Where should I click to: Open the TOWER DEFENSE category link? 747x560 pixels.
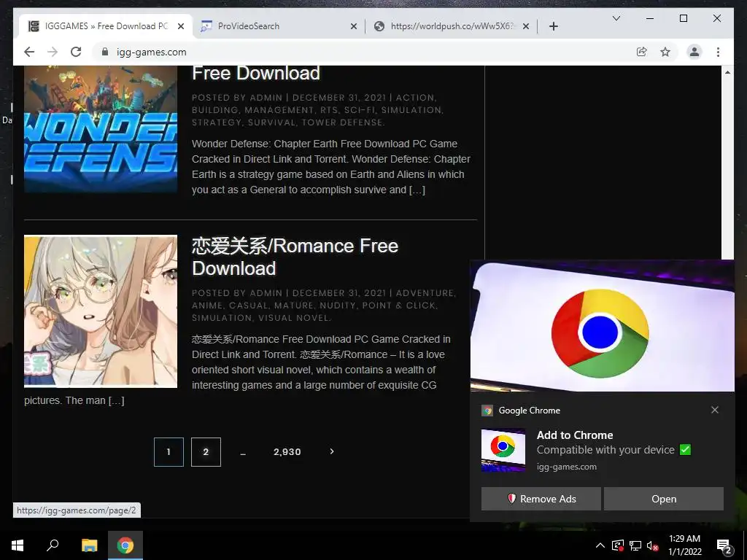tap(341, 122)
